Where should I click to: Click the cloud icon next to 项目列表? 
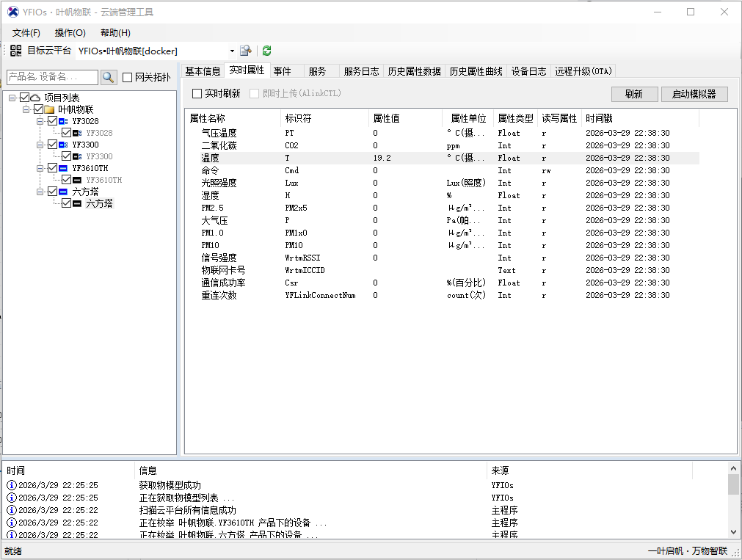click(x=34, y=97)
